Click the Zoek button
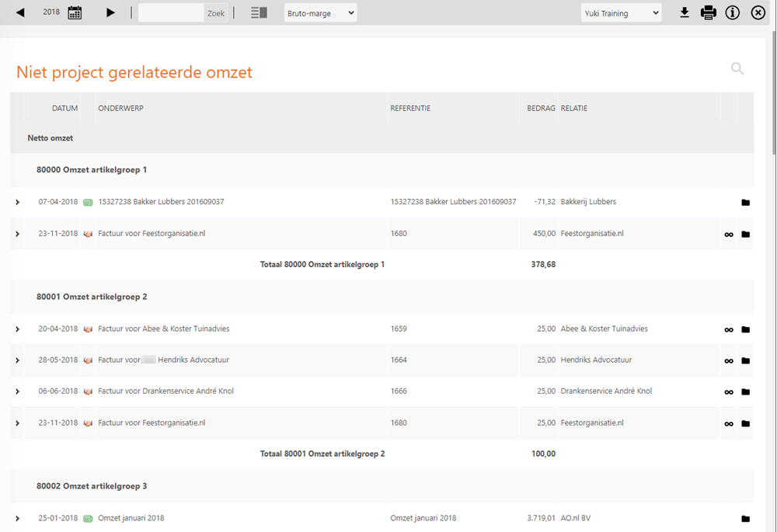777x532 pixels. coord(215,13)
